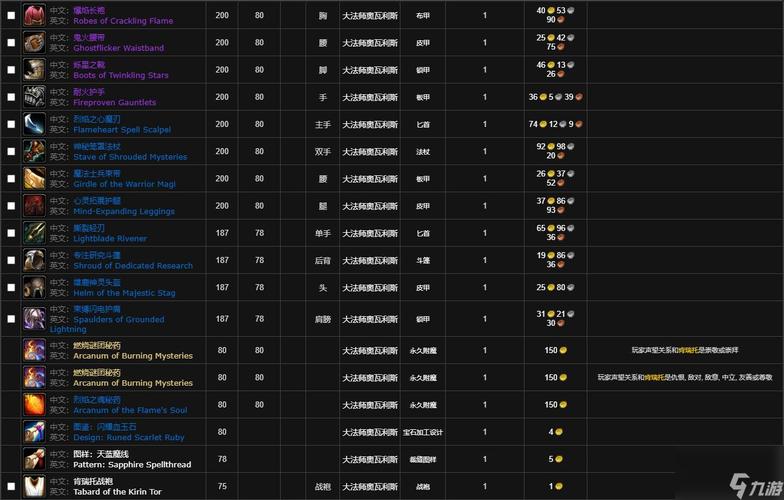Select level 78 in Pattern: Sapphire Spellthread row
This screenshot has width=784, height=500.
point(222,459)
